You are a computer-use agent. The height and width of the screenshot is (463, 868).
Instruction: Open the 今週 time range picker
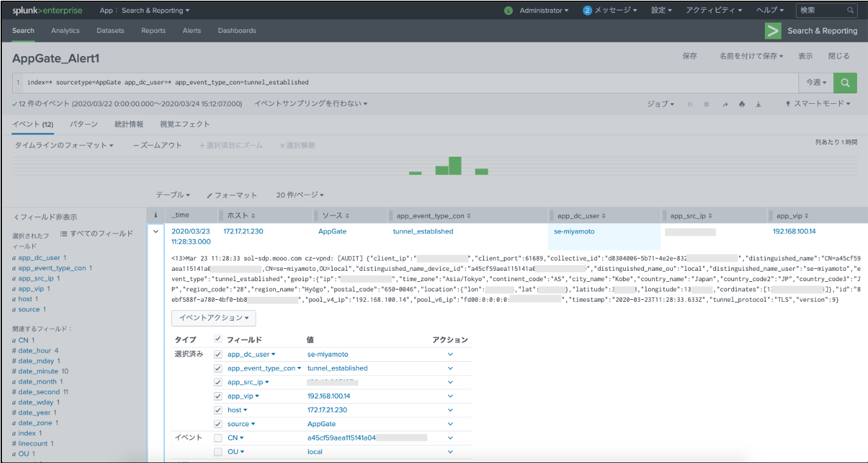click(x=816, y=83)
